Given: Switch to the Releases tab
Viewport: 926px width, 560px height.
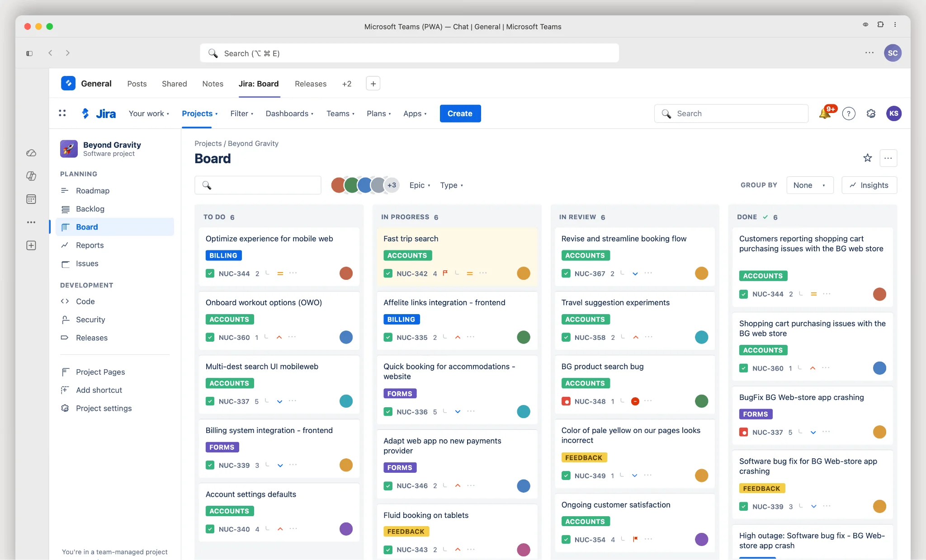Looking at the screenshot, I should click(311, 84).
